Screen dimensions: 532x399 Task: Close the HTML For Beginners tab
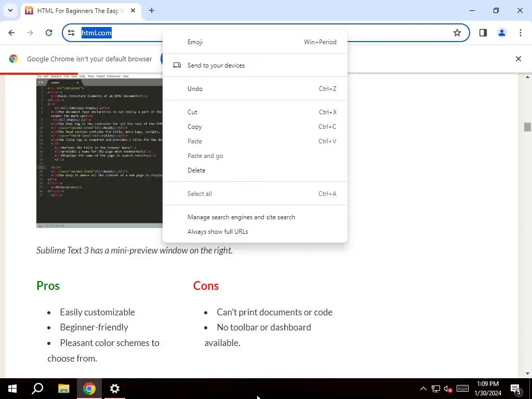[133, 10]
